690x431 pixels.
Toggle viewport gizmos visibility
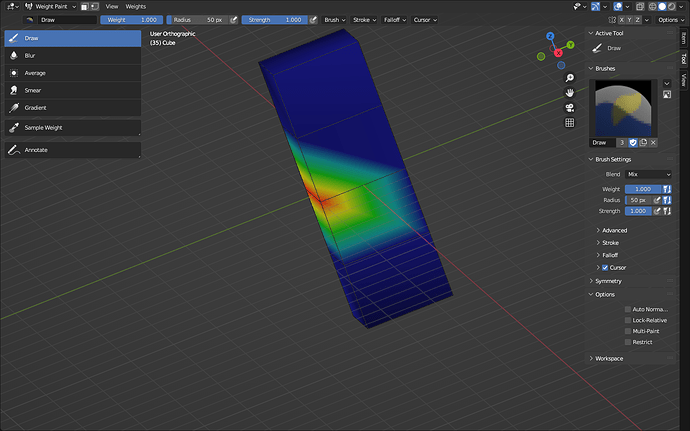pyautogui.click(x=595, y=7)
